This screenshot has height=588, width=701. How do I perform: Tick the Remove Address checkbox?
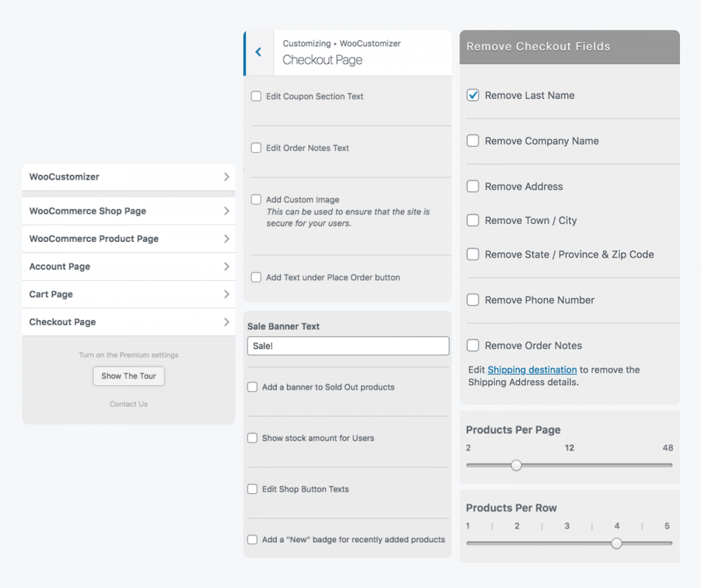473,186
